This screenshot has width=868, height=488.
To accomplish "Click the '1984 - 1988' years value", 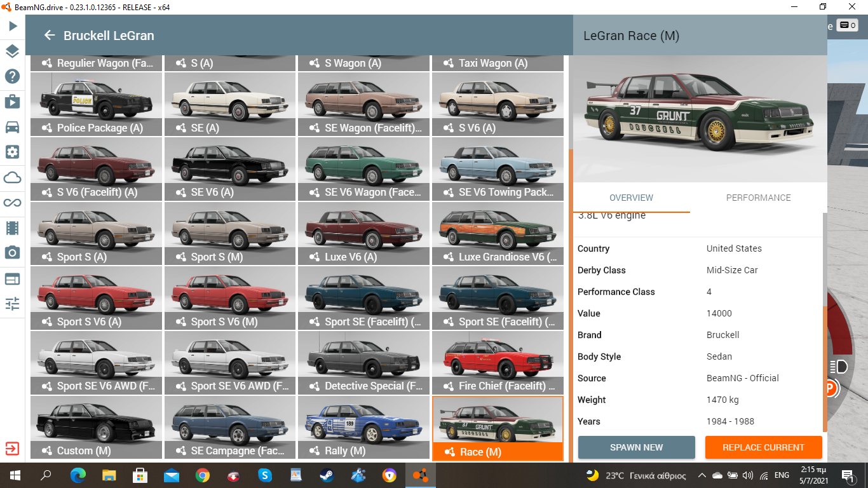I will pyautogui.click(x=729, y=421).
